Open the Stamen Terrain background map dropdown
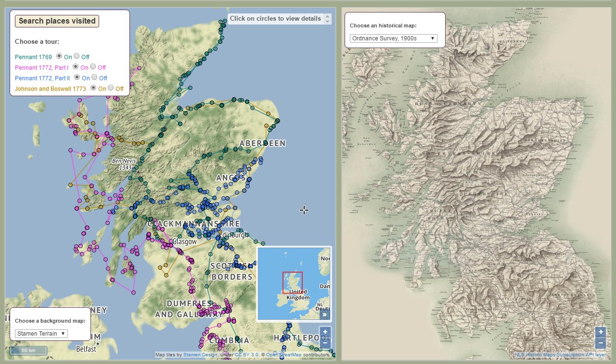This screenshot has height=364, width=616. [x=41, y=333]
